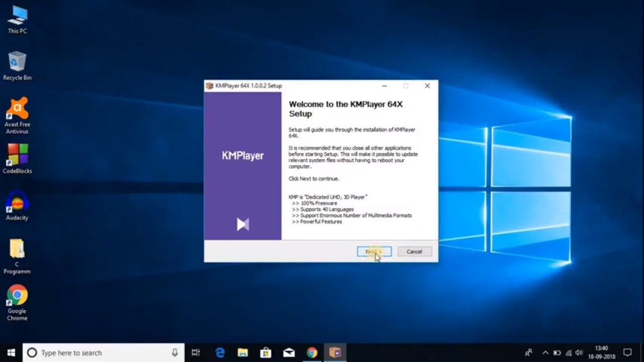644x362 pixels.
Task: Select KMPlayer installer taskbar button
Action: pyautogui.click(x=335, y=352)
